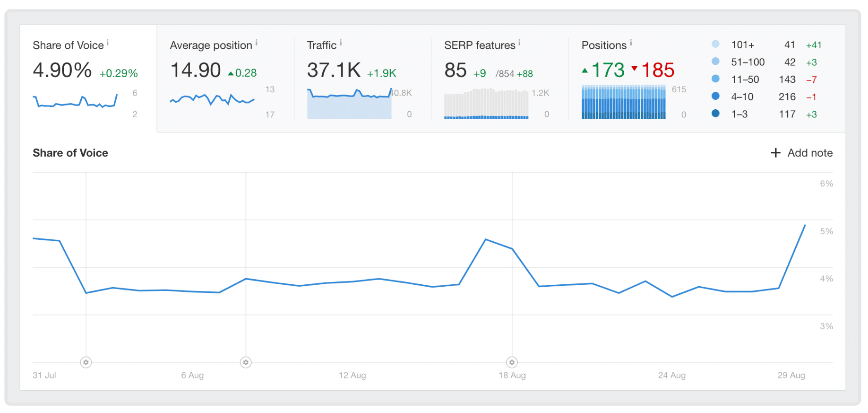Click the 101+ positions label
This screenshot has height=413, width=868.
click(743, 45)
